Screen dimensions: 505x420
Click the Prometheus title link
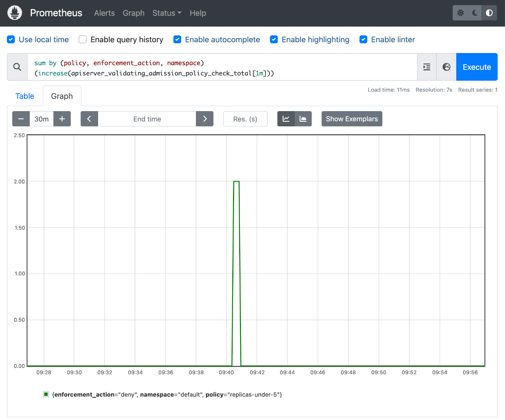(56, 13)
